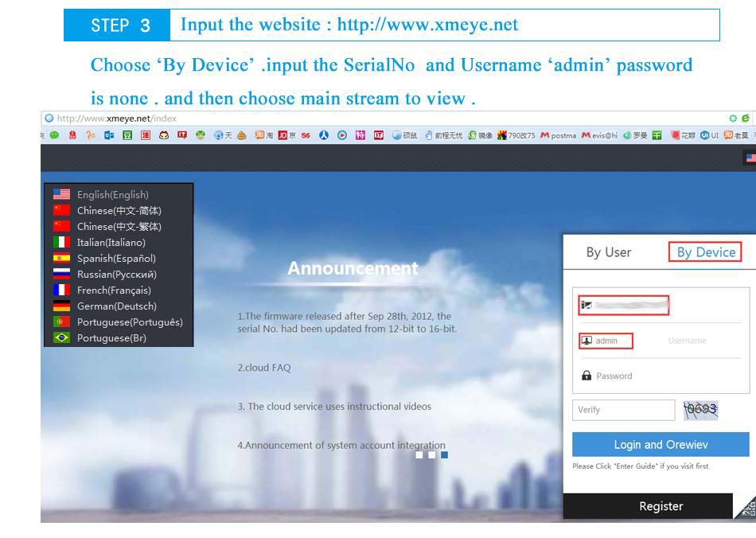Pick German(Deutsch) in the language list
The width and height of the screenshot is (756, 538).
point(117,306)
